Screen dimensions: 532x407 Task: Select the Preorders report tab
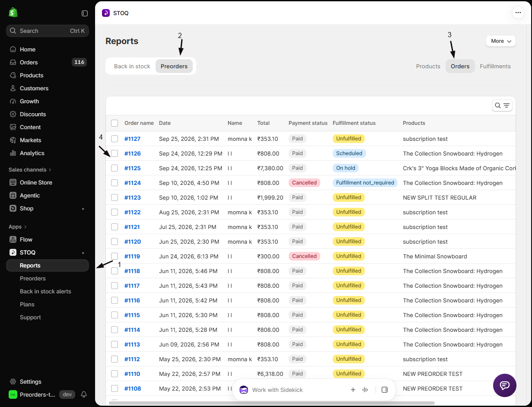[174, 66]
